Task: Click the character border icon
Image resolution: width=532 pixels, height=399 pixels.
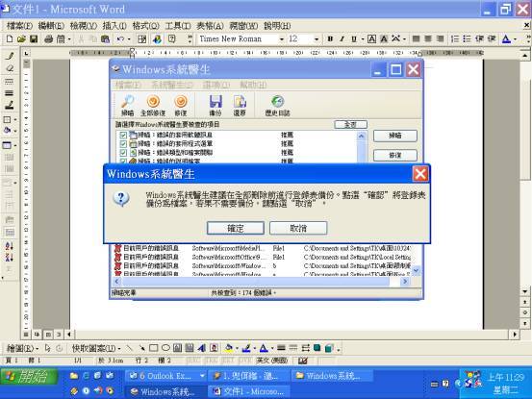Action: 372,39
